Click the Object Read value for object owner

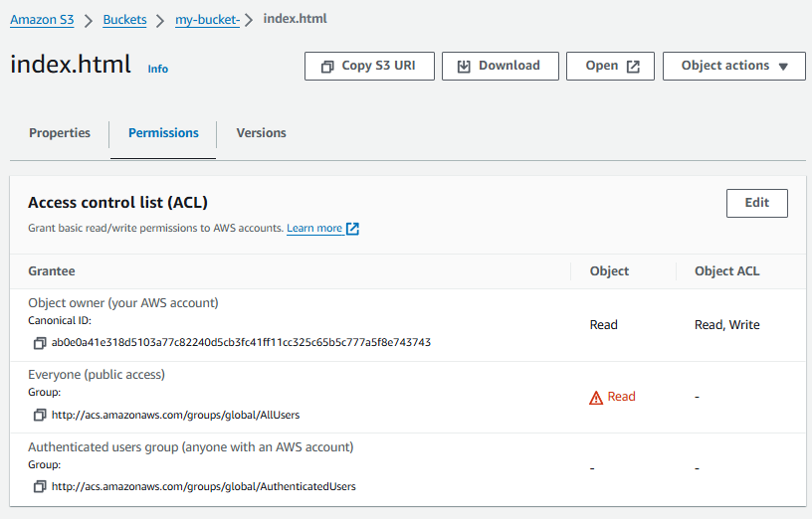[x=603, y=325]
